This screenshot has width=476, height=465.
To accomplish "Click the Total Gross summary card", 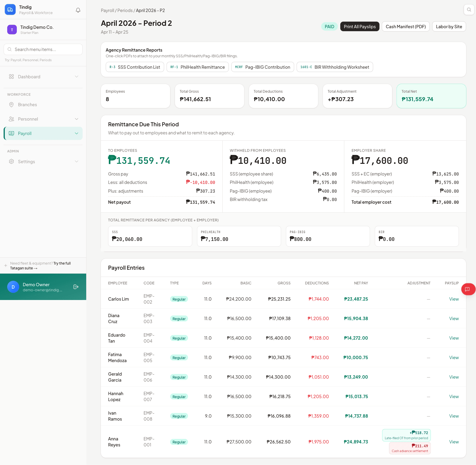I will (x=209, y=96).
